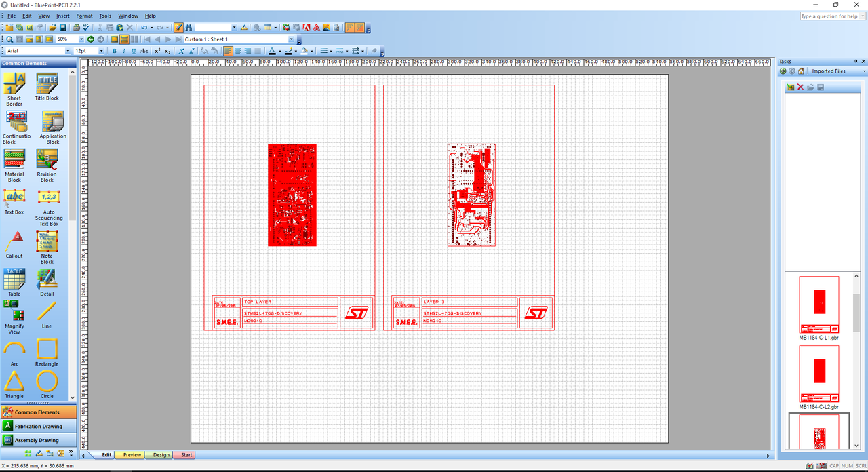Image resolution: width=868 pixels, height=472 pixels.
Task: Select the Arc drawing tool
Action: (14, 353)
